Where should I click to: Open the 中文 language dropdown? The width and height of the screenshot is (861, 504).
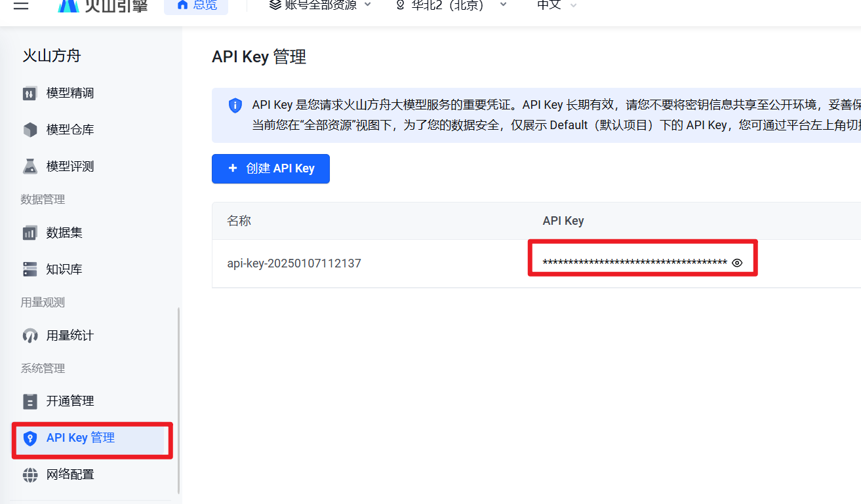point(557,5)
